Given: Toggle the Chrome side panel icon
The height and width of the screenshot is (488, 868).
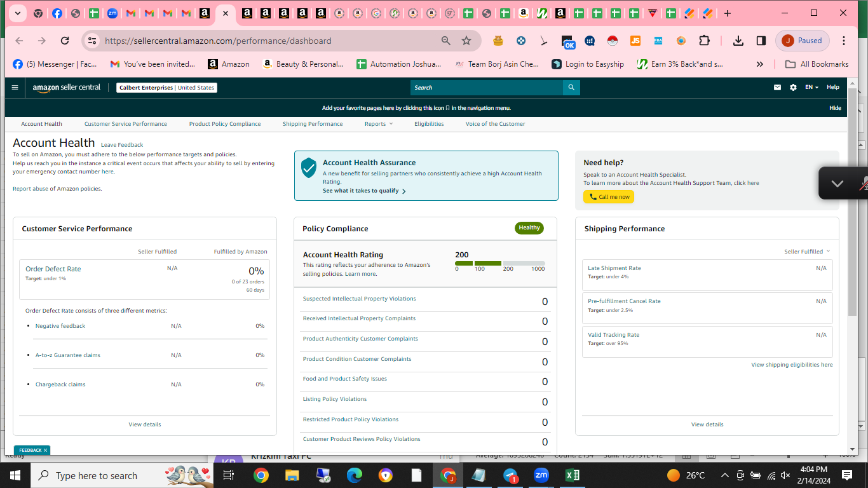Looking at the screenshot, I should coord(761,41).
